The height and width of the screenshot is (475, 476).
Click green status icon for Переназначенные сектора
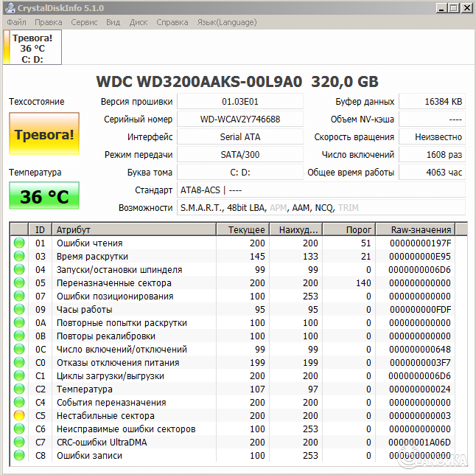[x=19, y=282]
